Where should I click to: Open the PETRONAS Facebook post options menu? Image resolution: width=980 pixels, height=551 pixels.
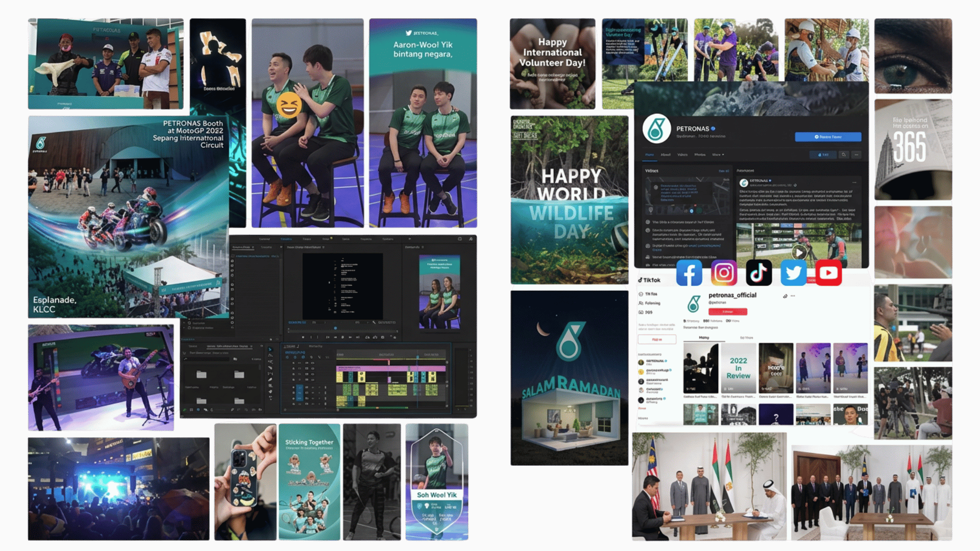[854, 182]
